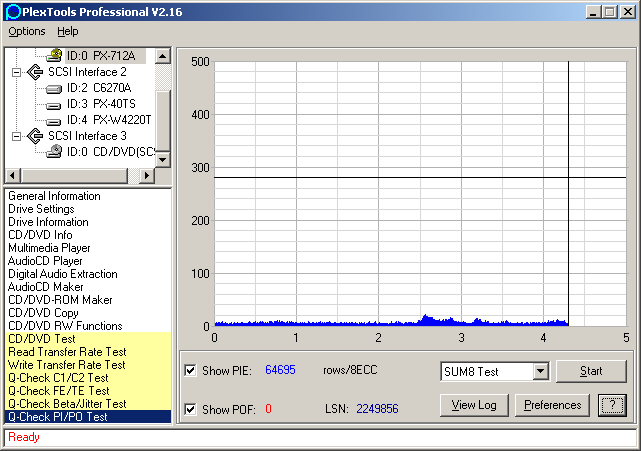Select General Information function
The width and height of the screenshot is (641, 451).
[x=54, y=196]
